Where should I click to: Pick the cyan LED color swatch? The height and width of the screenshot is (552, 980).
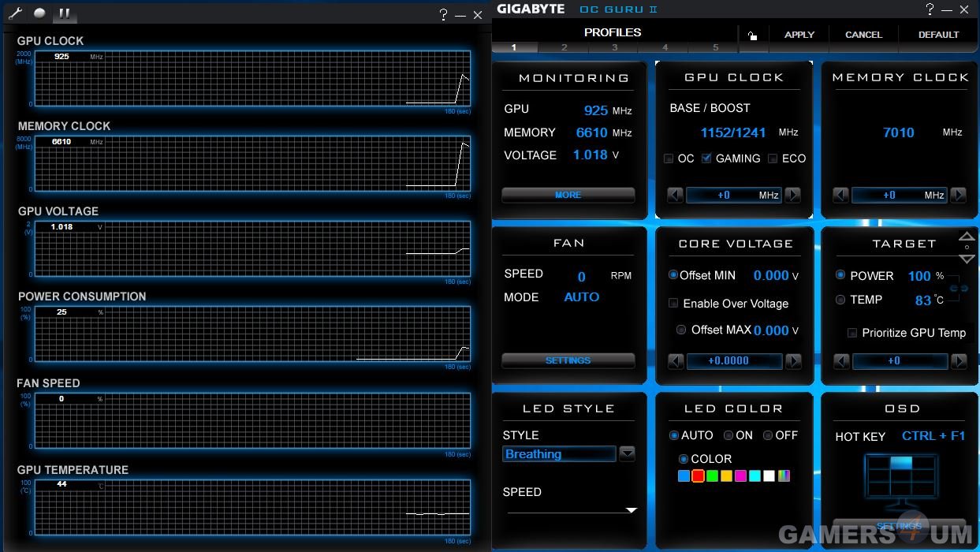[x=755, y=476]
